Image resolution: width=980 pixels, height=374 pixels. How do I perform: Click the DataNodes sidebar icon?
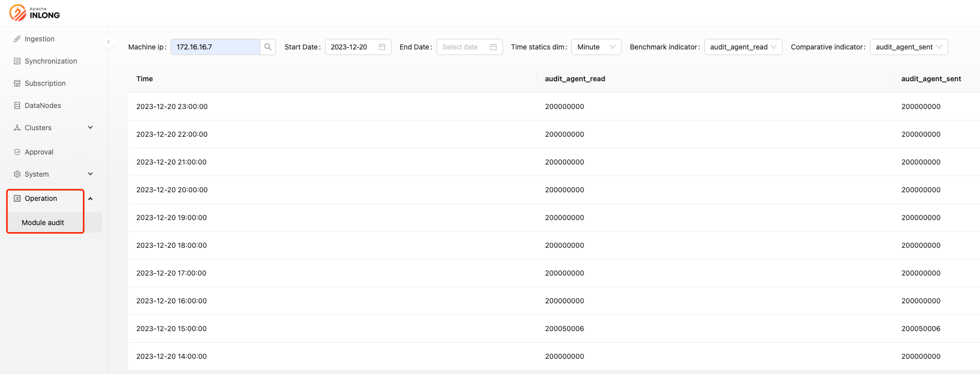click(x=17, y=105)
